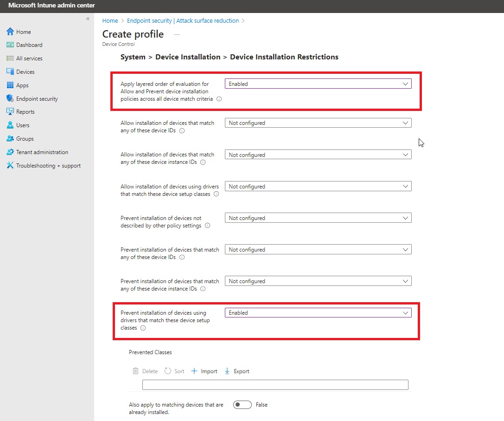Click the Reports icon in sidebar

(10, 112)
